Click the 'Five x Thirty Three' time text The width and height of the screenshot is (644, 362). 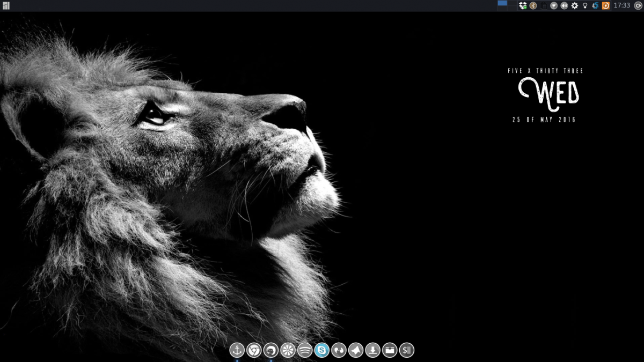[545, 71]
